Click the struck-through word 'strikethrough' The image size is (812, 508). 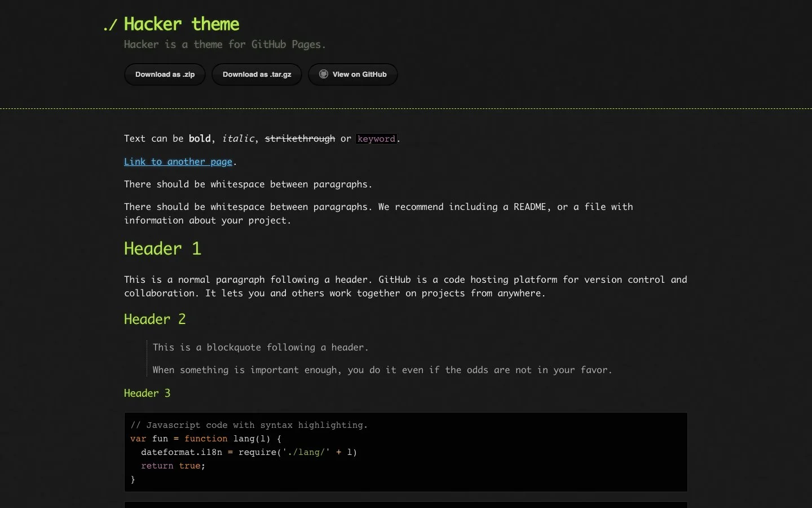[x=300, y=138]
